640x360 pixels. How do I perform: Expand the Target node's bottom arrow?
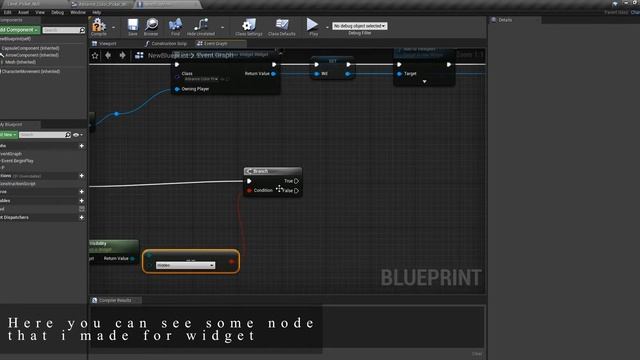(424, 82)
